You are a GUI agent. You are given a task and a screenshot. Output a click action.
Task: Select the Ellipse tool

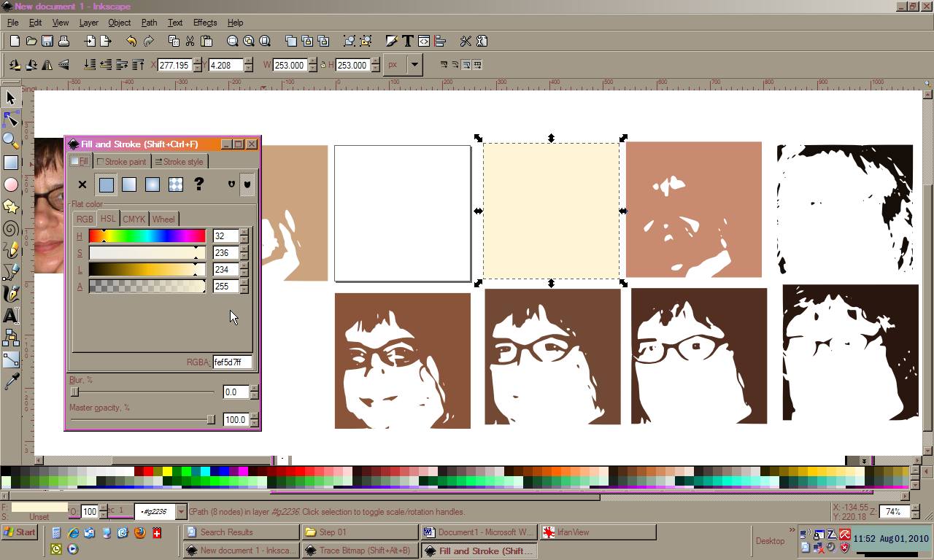(x=10, y=184)
